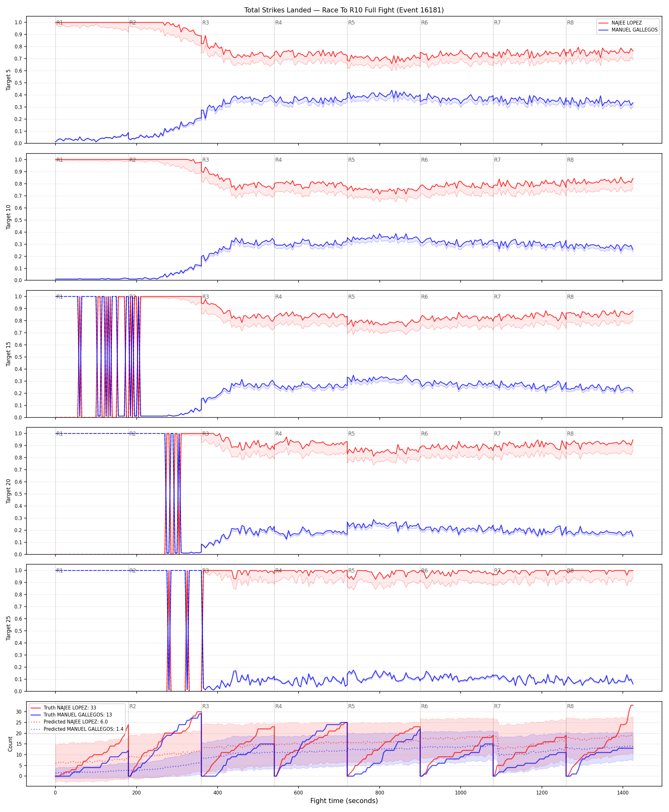Screen dimensions: 669x812
Task: Click the x-axis tick label '800'
Action: [x=380, y=792]
